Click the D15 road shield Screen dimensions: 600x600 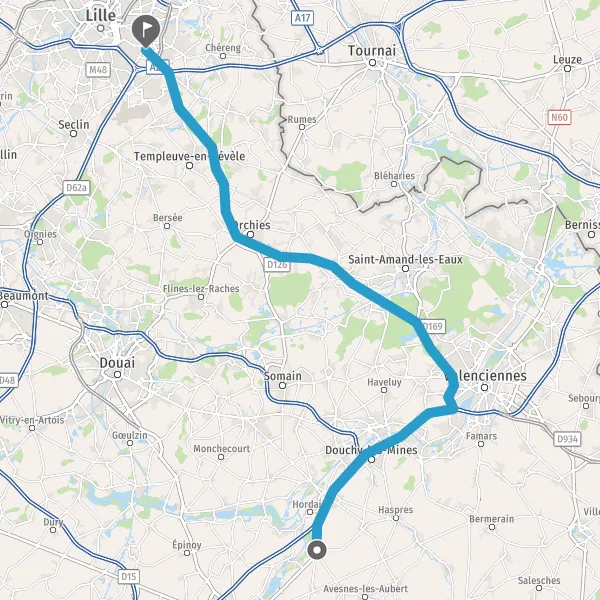[x=128, y=576]
